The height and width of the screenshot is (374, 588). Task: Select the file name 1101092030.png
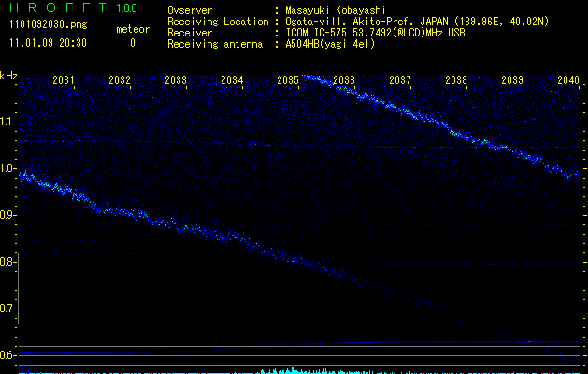[x=49, y=25]
